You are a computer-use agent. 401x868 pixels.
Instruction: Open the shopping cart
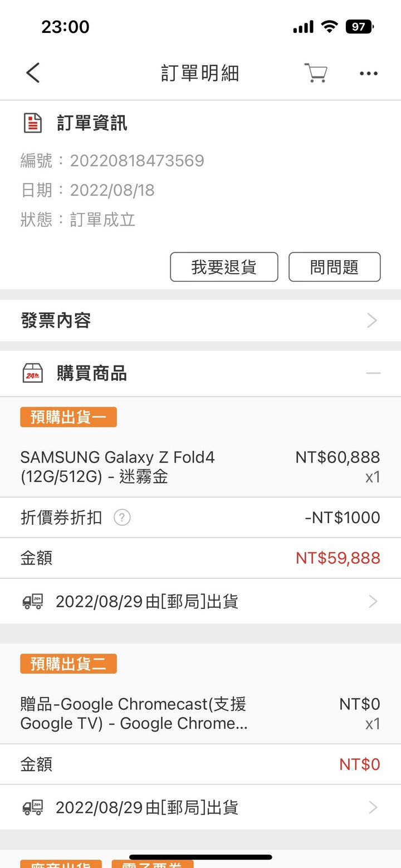tap(316, 73)
